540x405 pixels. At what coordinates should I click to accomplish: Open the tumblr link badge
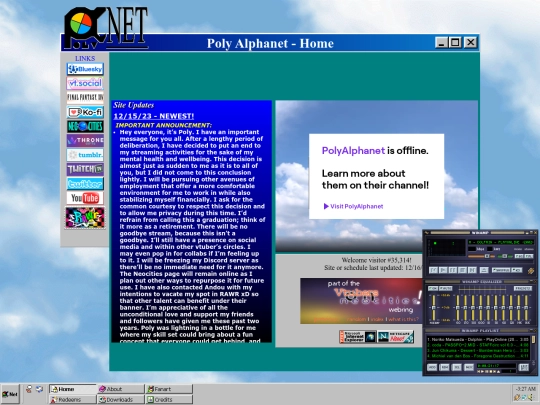pyautogui.click(x=85, y=155)
